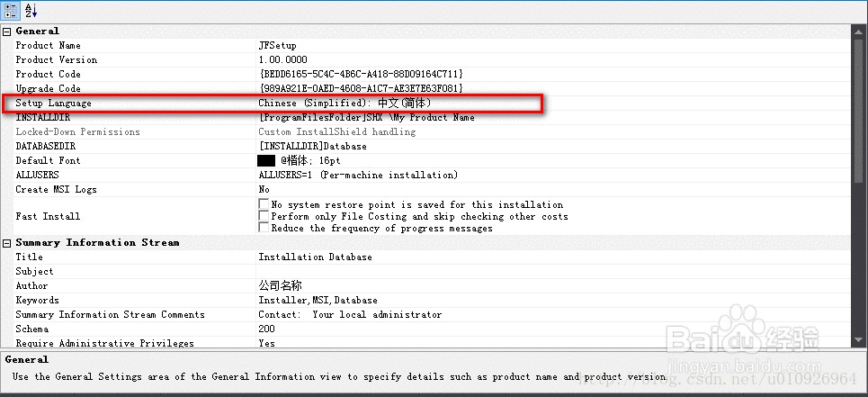Edit the JFSetup product name value
This screenshot has height=397, width=868.
(x=277, y=45)
